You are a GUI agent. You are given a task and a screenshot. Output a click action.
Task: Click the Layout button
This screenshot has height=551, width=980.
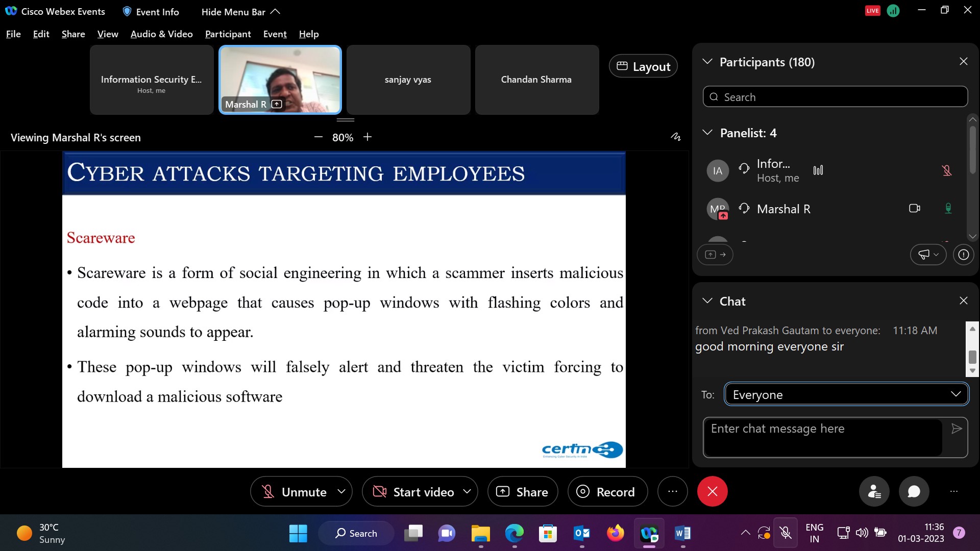[643, 66]
